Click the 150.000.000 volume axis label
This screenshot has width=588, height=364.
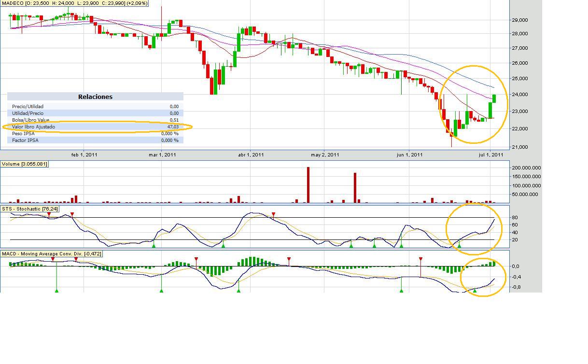526,177
